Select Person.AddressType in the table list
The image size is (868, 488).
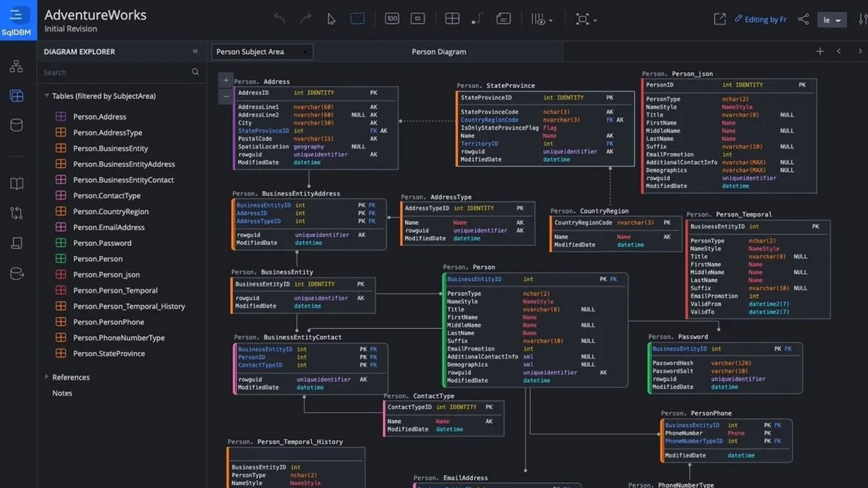[x=108, y=133]
